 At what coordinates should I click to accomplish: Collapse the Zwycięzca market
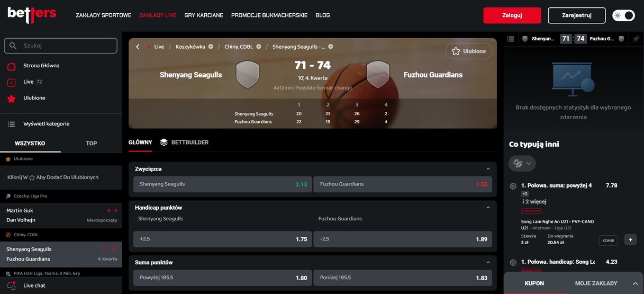point(488,169)
